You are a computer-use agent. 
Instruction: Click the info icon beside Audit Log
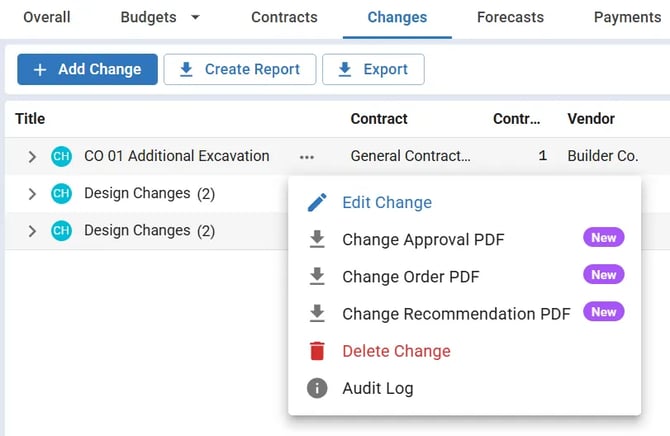[x=317, y=388]
